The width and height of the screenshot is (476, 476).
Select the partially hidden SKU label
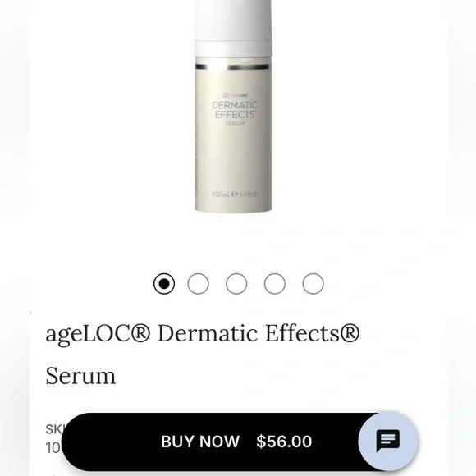click(53, 429)
